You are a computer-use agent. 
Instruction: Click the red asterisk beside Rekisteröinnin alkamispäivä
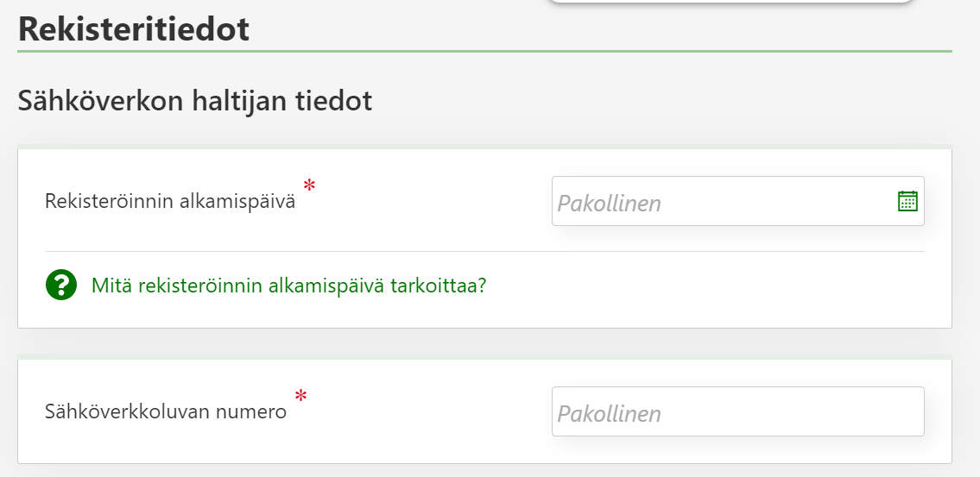(x=309, y=185)
